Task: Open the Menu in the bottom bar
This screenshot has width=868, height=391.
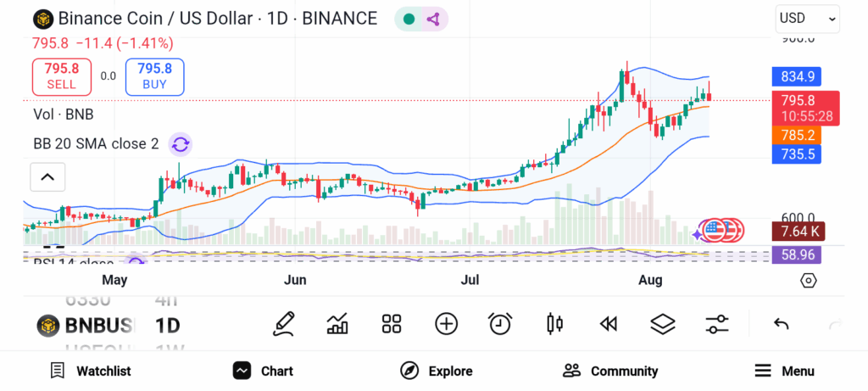Action: tap(784, 371)
